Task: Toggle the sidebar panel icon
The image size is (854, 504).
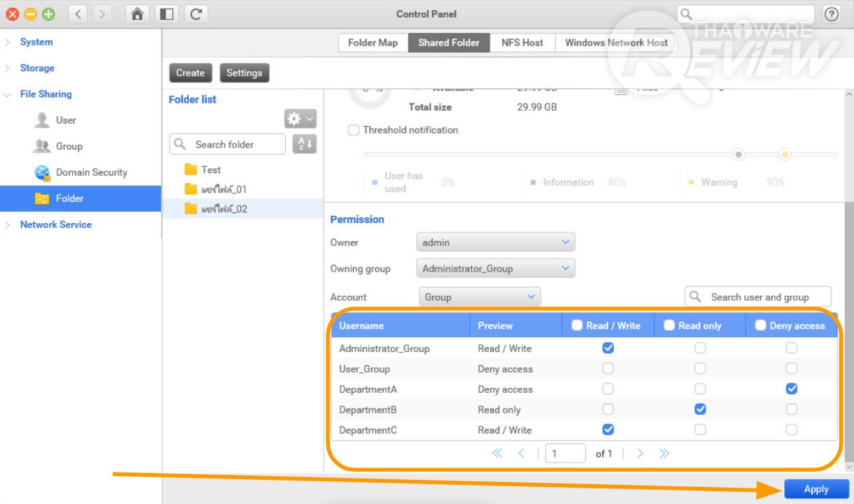Action: [167, 14]
